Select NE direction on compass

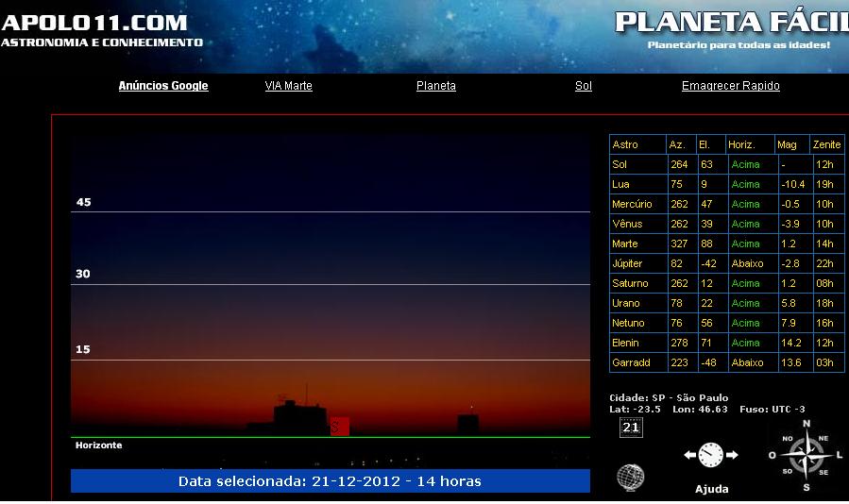coord(824,439)
